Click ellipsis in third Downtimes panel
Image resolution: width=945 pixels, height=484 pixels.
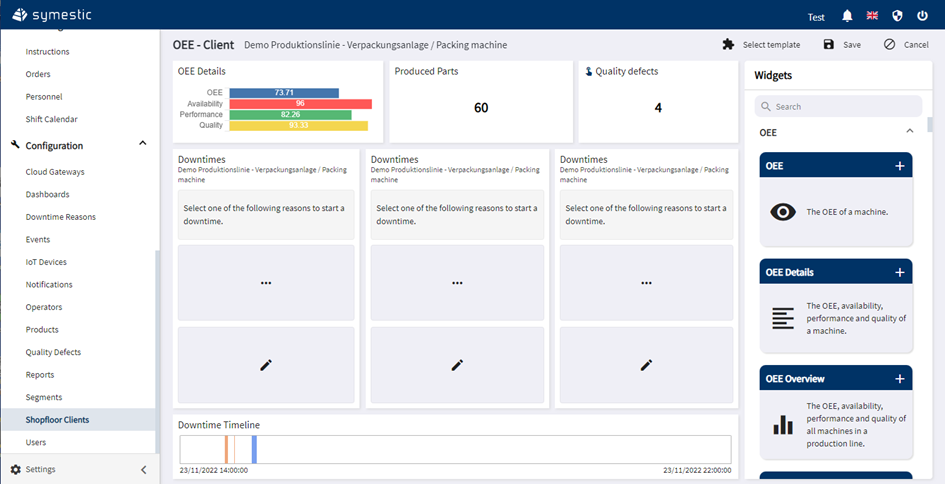click(x=646, y=283)
